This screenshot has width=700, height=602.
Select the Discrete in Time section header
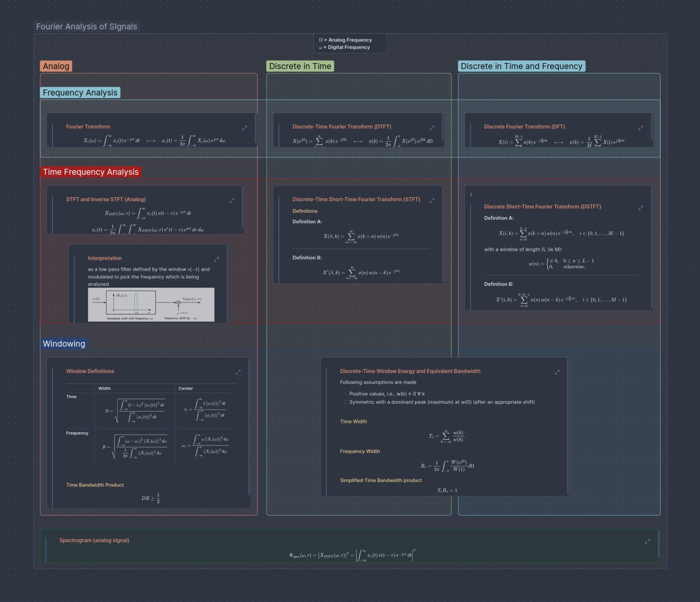click(299, 66)
